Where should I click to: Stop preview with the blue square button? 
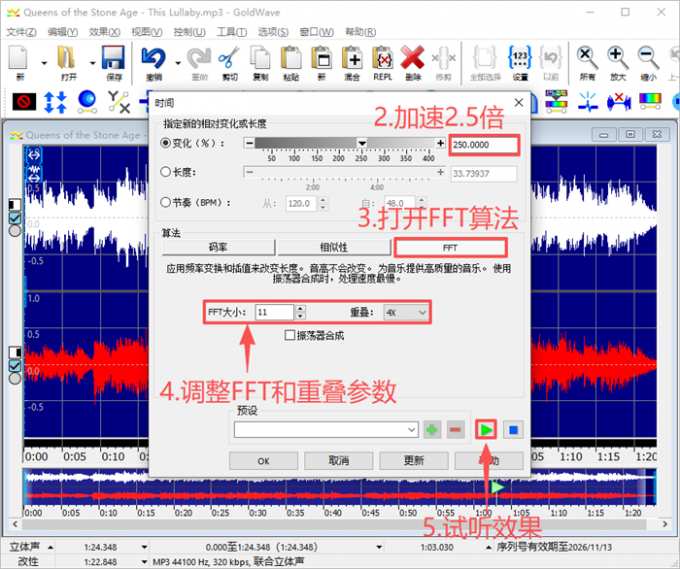513,430
